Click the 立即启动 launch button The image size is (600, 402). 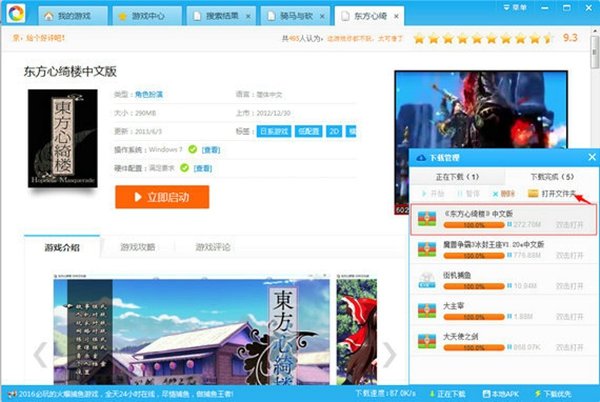[161, 197]
